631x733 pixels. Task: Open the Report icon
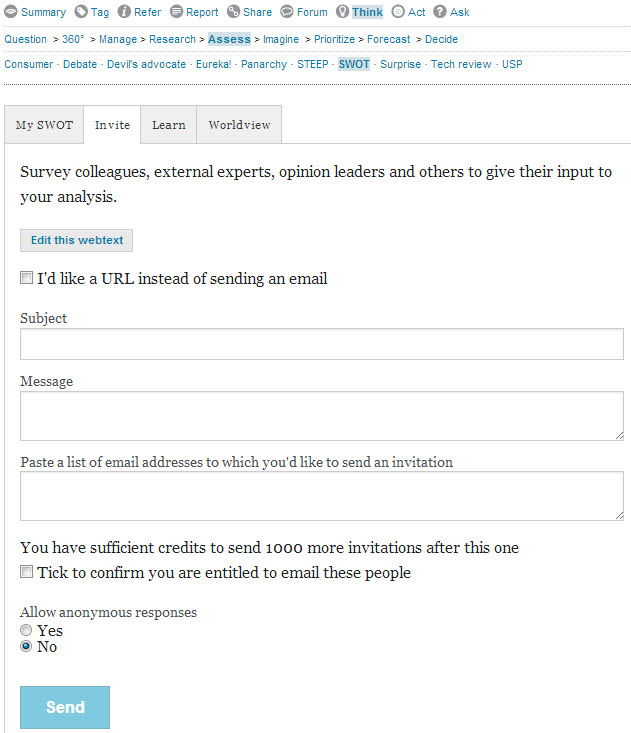pyautogui.click(x=176, y=12)
